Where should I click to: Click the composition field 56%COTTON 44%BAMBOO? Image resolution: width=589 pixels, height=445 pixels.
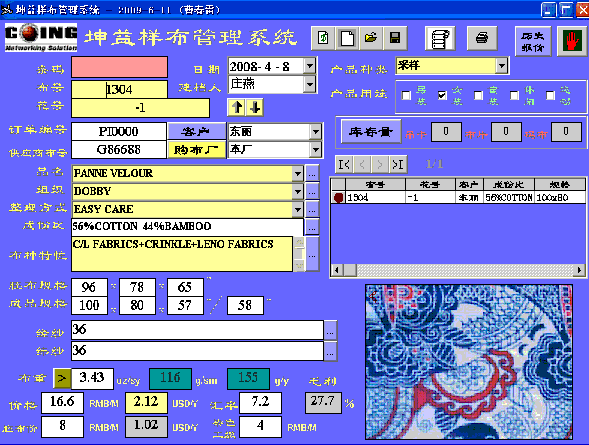coord(187,226)
